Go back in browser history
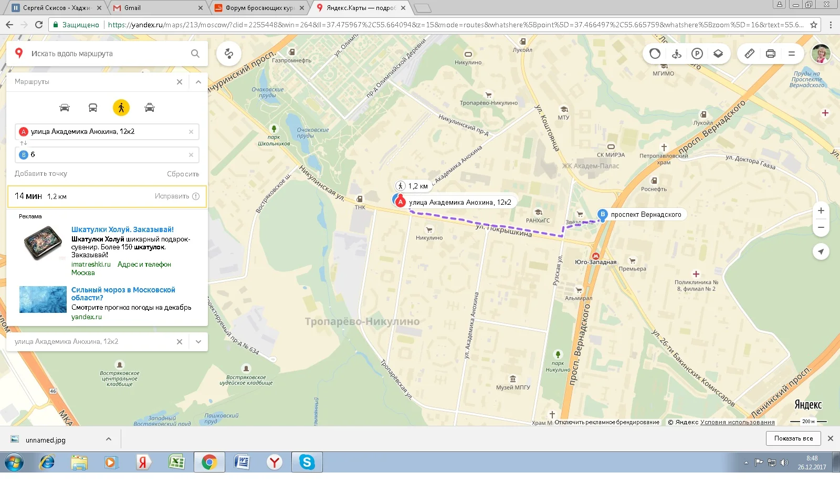The image size is (840, 504). tap(9, 25)
